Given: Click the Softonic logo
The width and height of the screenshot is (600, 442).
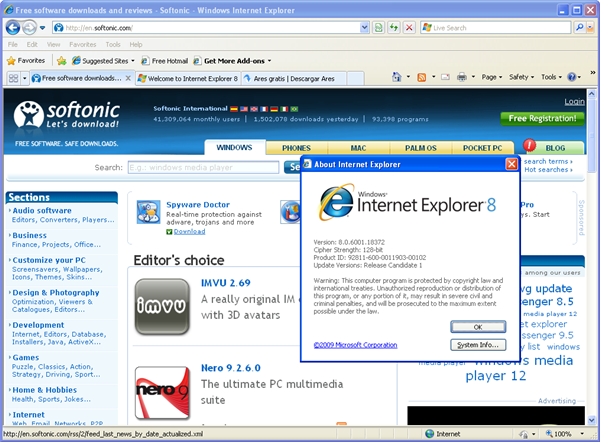Looking at the screenshot, I should [x=67, y=117].
